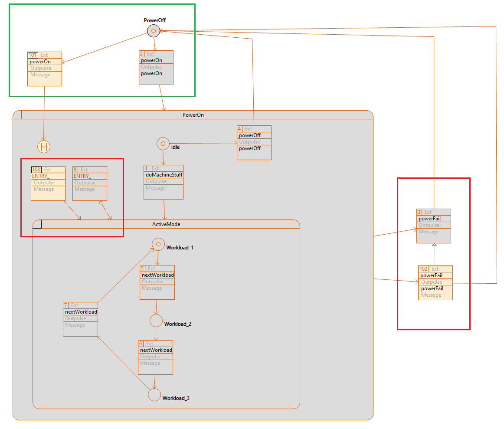Image resolution: width=504 pixels, height=429 pixels.
Task: Click the Workload_3 state circle
Action: tap(154, 395)
